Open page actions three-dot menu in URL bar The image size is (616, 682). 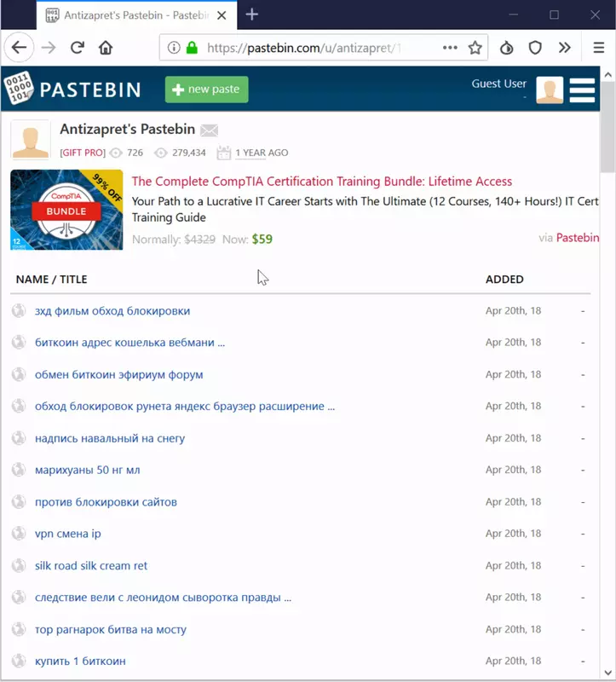coord(450,48)
